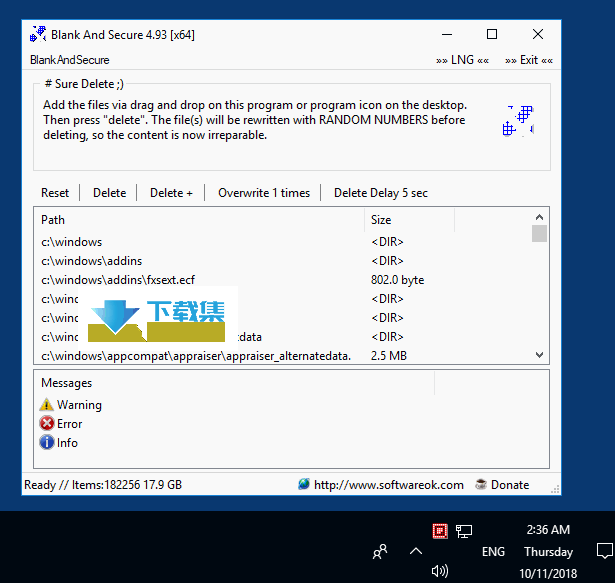The height and width of the screenshot is (583, 615).
Task: Close the Blank And Secure window
Action: [x=538, y=35]
